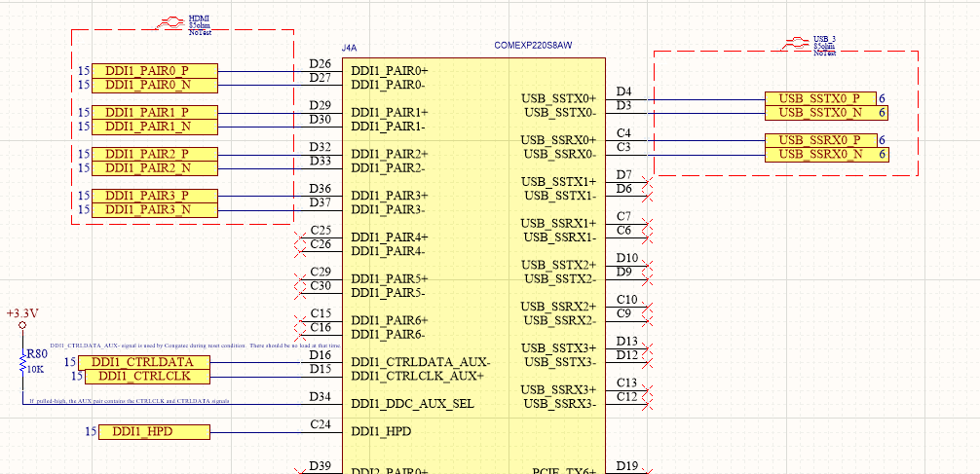The height and width of the screenshot is (474, 980).
Task: Select the DDI1_CTRLCLK_AUX+ pin name
Action: point(417,376)
